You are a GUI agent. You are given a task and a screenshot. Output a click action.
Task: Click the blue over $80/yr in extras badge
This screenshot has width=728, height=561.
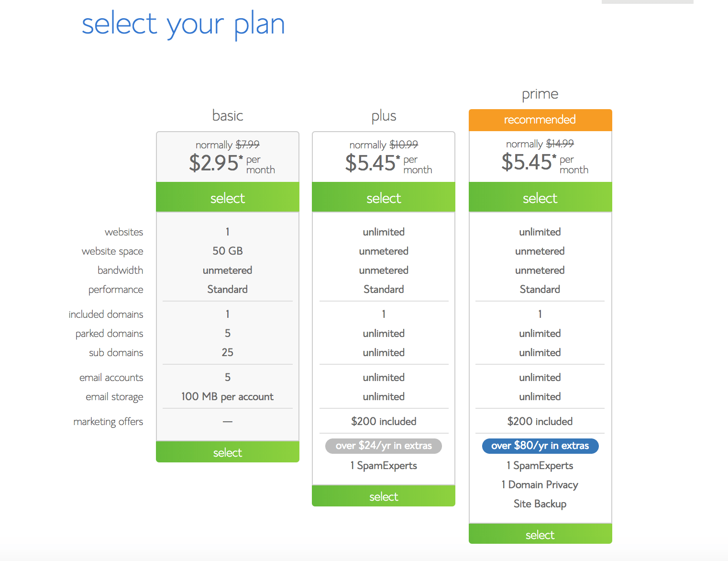540,446
